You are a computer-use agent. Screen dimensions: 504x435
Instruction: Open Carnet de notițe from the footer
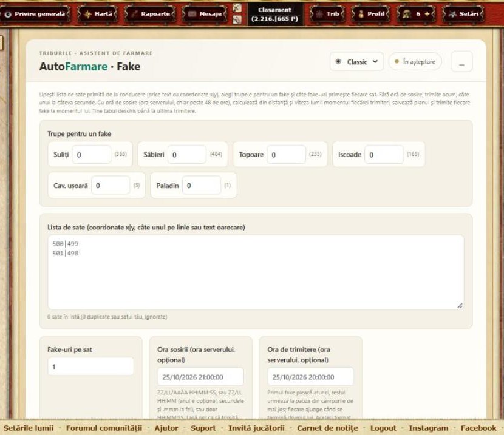coord(327,428)
